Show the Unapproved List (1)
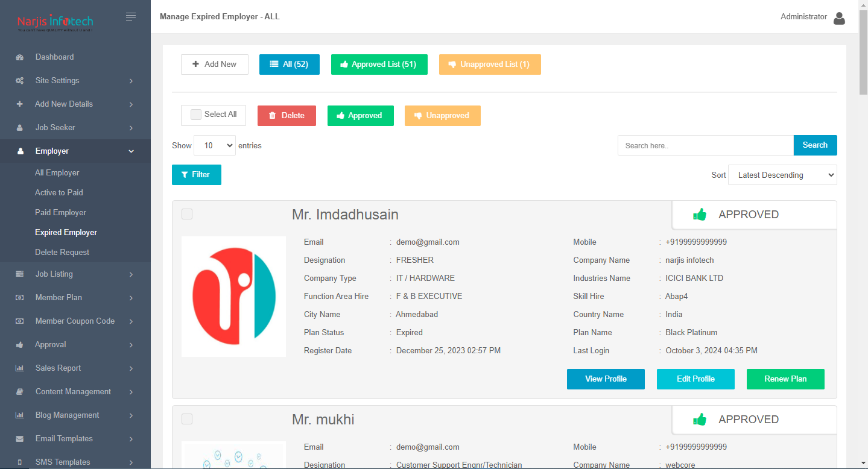Screen dimensions: 868x469 (x=490, y=65)
